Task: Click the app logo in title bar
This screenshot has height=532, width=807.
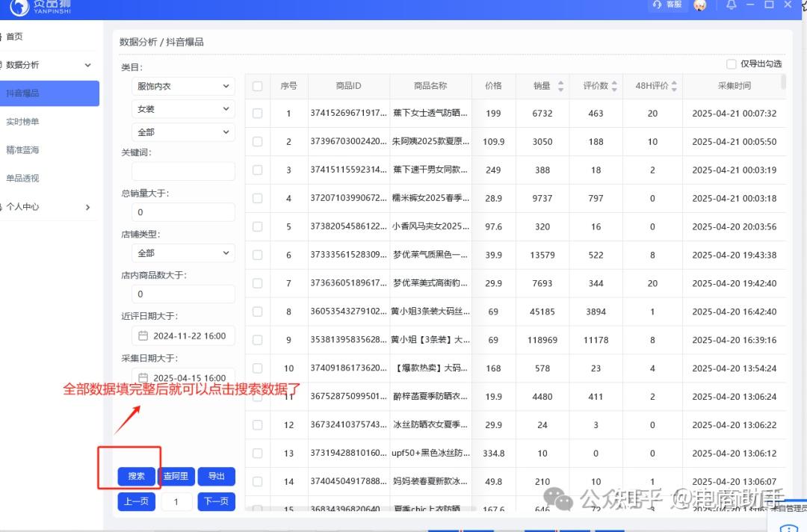Action: (19, 7)
